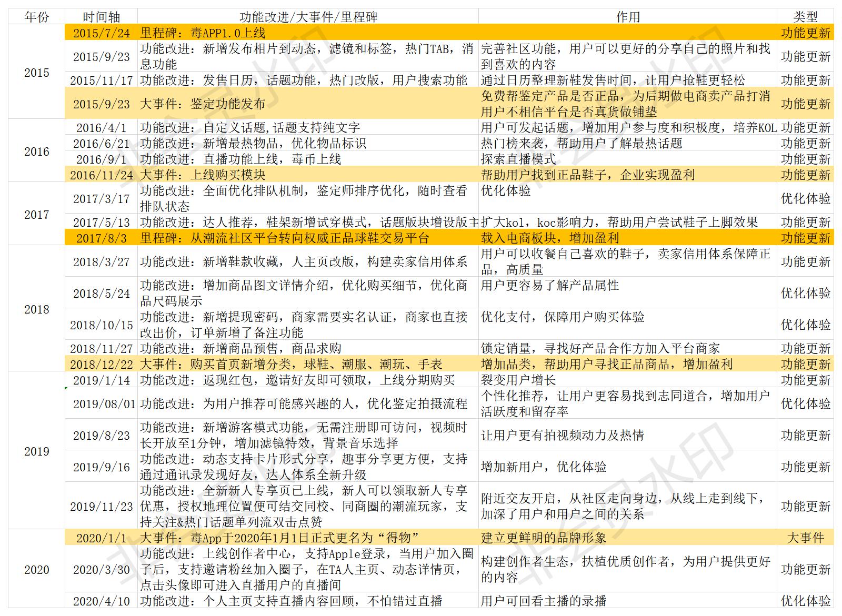842x616 pixels.
Task: Select the 裂变用户增长 cell
Action: coord(628,379)
